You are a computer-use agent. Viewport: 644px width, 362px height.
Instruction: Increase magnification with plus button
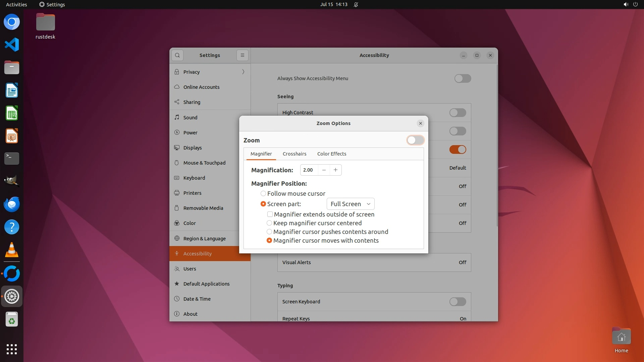click(335, 170)
